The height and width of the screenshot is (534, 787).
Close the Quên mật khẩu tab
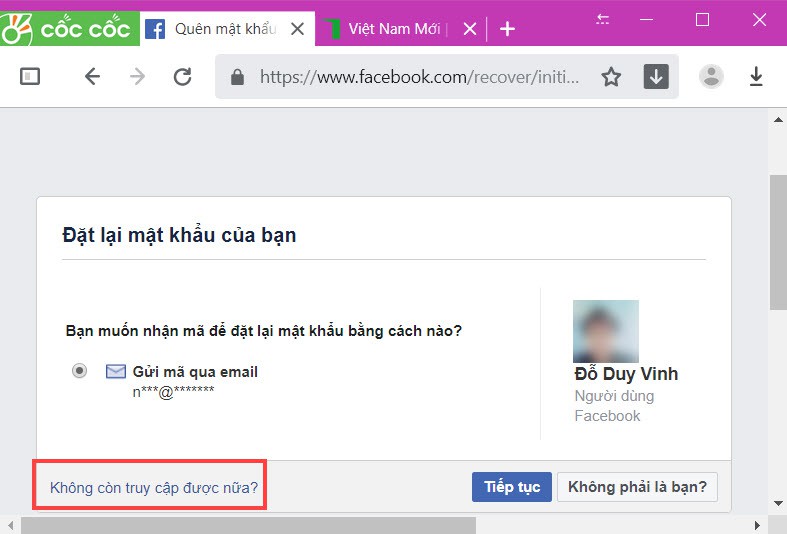298,29
